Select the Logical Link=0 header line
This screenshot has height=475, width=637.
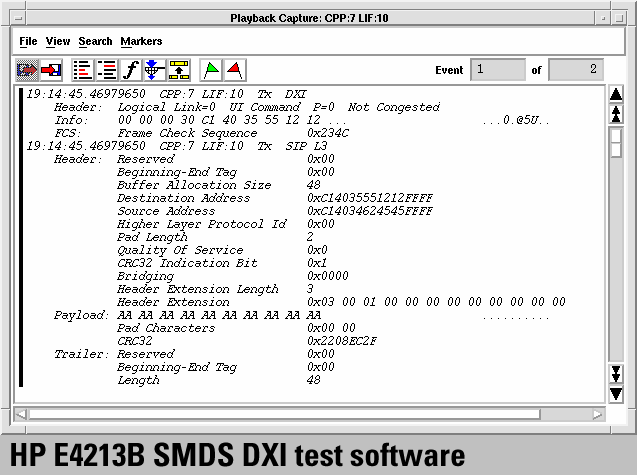[x=247, y=107]
